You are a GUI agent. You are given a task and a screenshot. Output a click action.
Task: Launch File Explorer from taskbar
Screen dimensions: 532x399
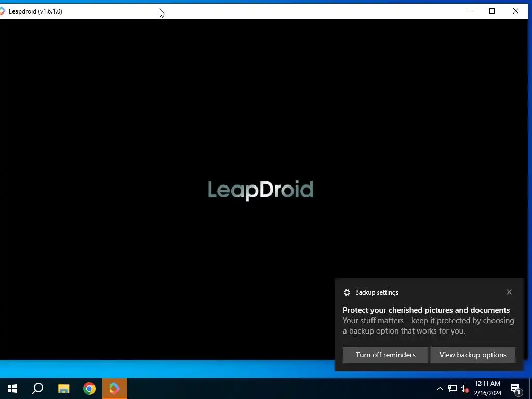click(x=63, y=389)
